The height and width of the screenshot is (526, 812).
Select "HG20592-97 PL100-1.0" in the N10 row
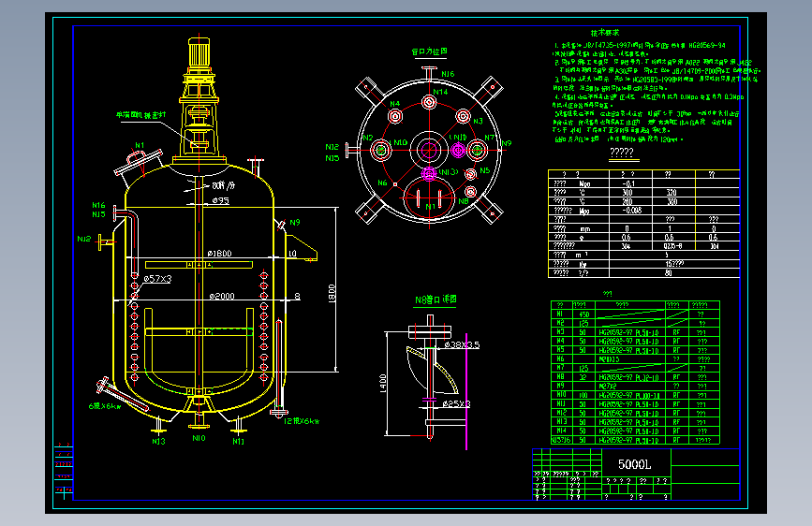pos(628,395)
